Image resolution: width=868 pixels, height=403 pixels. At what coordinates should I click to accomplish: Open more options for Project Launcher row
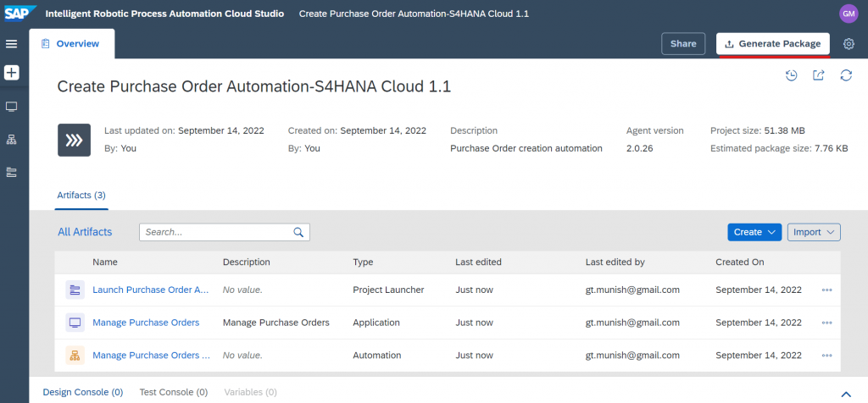pyautogui.click(x=827, y=290)
